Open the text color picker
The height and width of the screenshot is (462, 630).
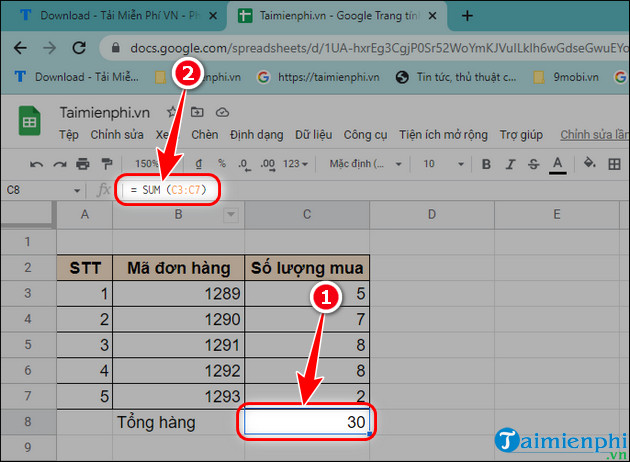[558, 164]
